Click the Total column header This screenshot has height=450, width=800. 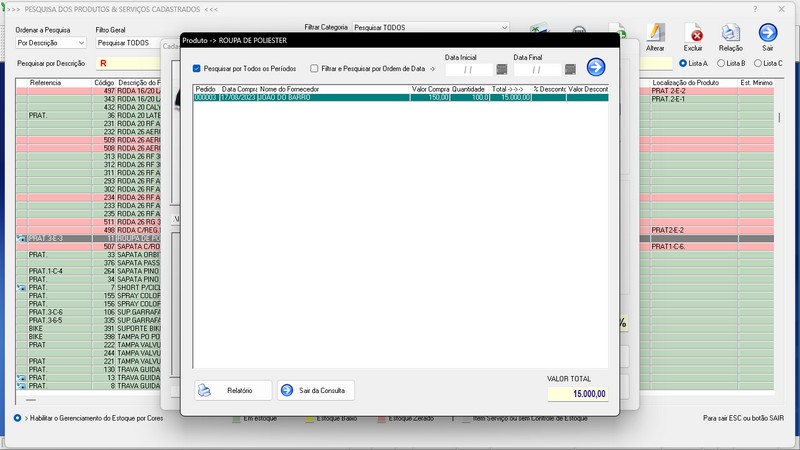(510, 89)
